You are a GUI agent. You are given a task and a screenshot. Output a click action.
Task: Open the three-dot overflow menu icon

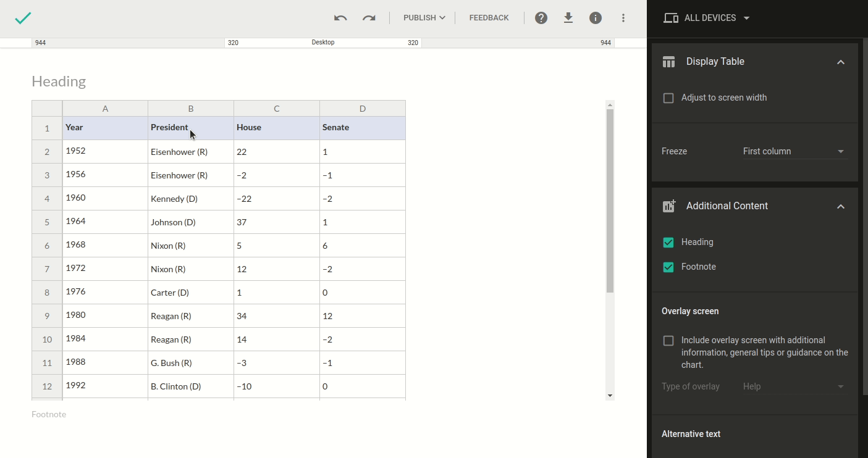(x=623, y=17)
